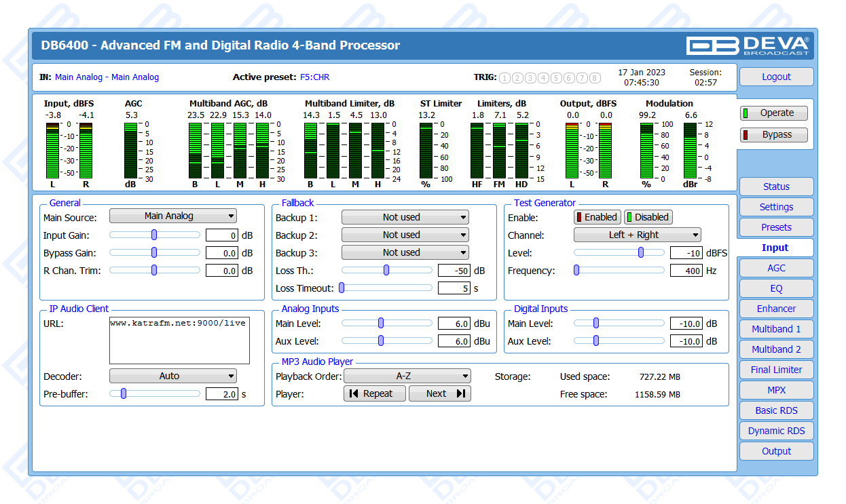Go to the Final Limiter tab
The image size is (846, 504).
[776, 370]
